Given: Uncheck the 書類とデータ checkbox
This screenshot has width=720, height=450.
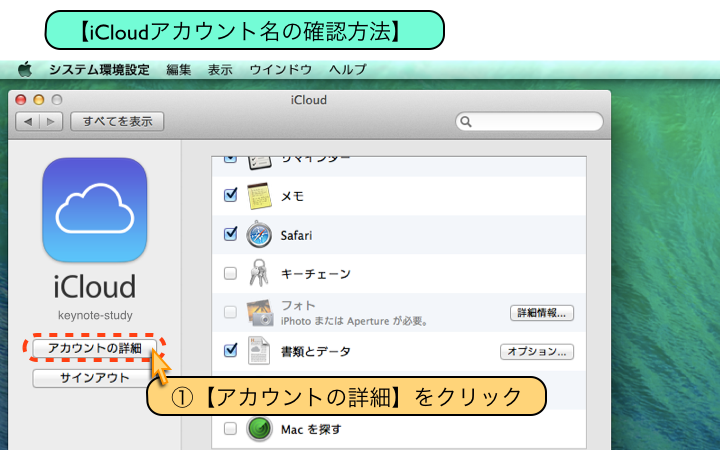Looking at the screenshot, I should (x=230, y=351).
